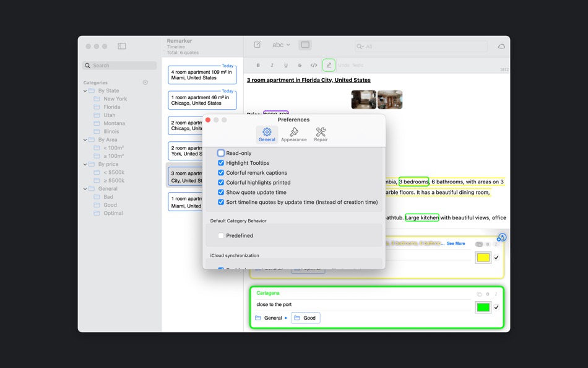This screenshot has width=588, height=368.
Task: Click the highlighted 'Large kitchen' text
Action: click(x=422, y=217)
